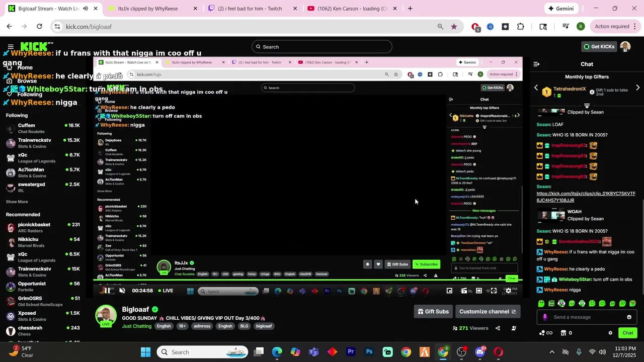Open picnickbasket recommended channel
The width and height of the screenshot is (644, 362).
pyautogui.click(x=43, y=228)
